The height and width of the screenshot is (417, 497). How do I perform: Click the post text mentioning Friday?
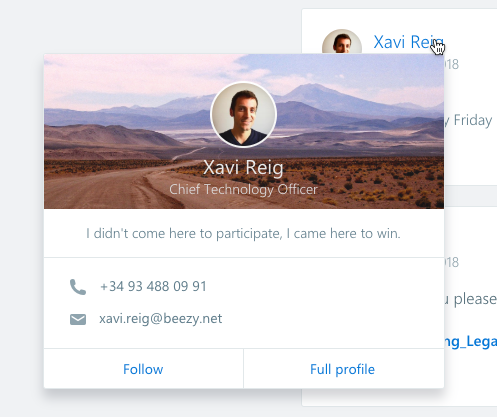click(468, 120)
